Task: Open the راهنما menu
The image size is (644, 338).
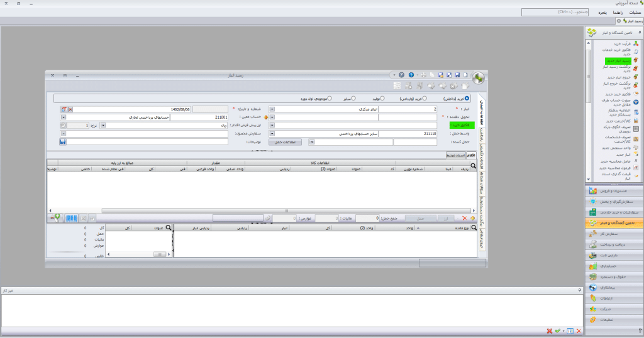Action: coord(618,13)
